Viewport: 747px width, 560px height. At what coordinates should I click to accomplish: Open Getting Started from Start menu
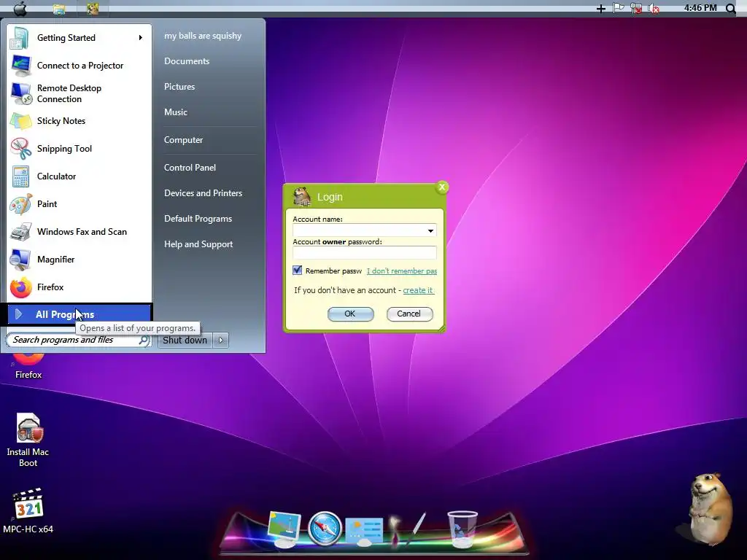tap(79, 38)
